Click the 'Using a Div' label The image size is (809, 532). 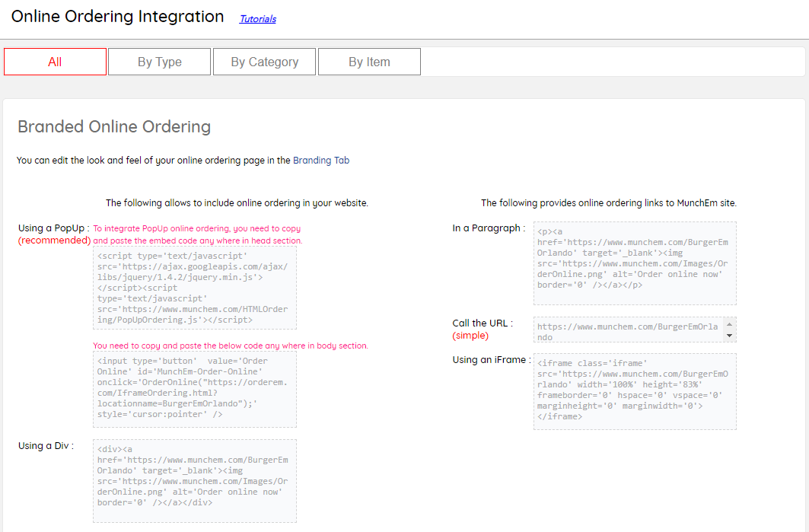point(46,446)
